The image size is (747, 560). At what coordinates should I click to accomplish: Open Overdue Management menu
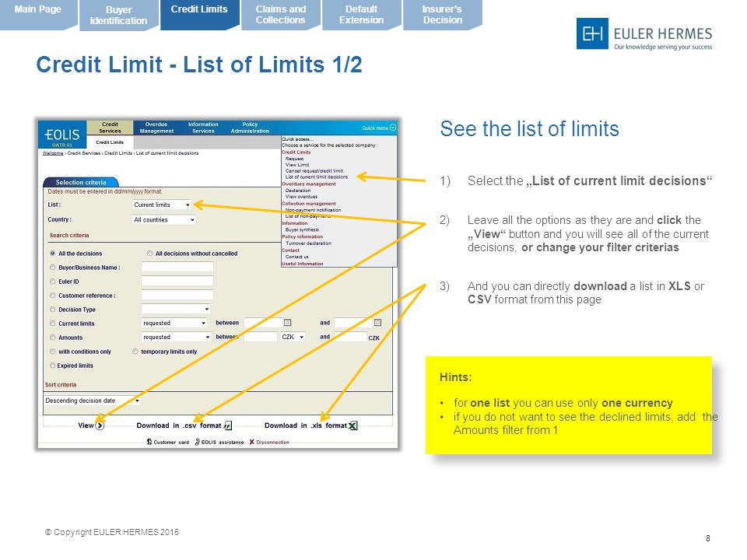click(x=156, y=128)
